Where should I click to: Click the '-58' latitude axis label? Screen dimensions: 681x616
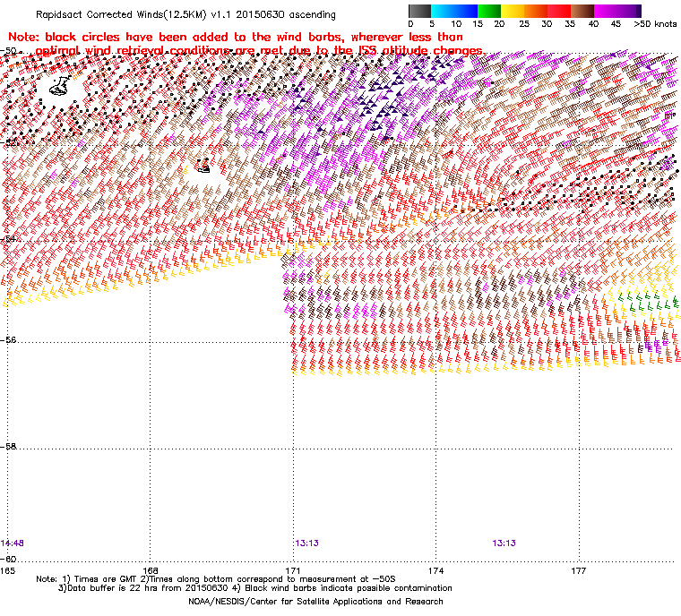coord(9,446)
